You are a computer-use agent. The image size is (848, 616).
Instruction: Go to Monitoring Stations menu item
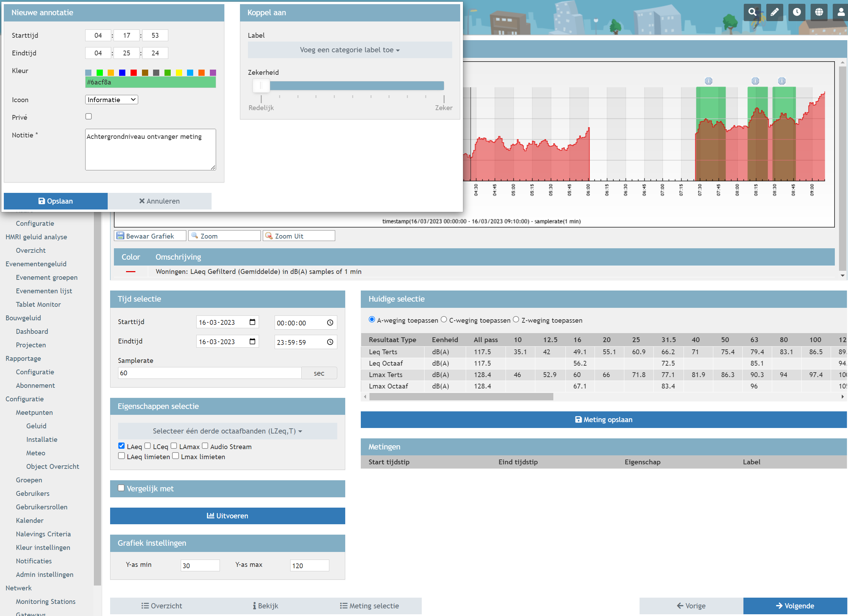pyautogui.click(x=46, y=601)
